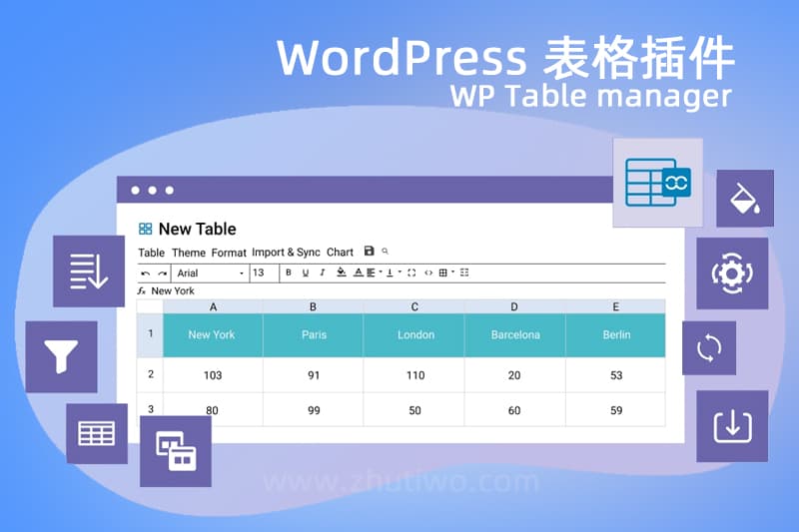
Task: Click the download arrow tile icon
Action: click(732, 426)
